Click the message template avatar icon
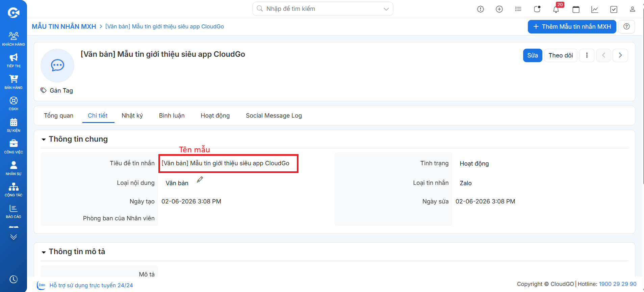The image size is (644, 292). click(x=57, y=66)
